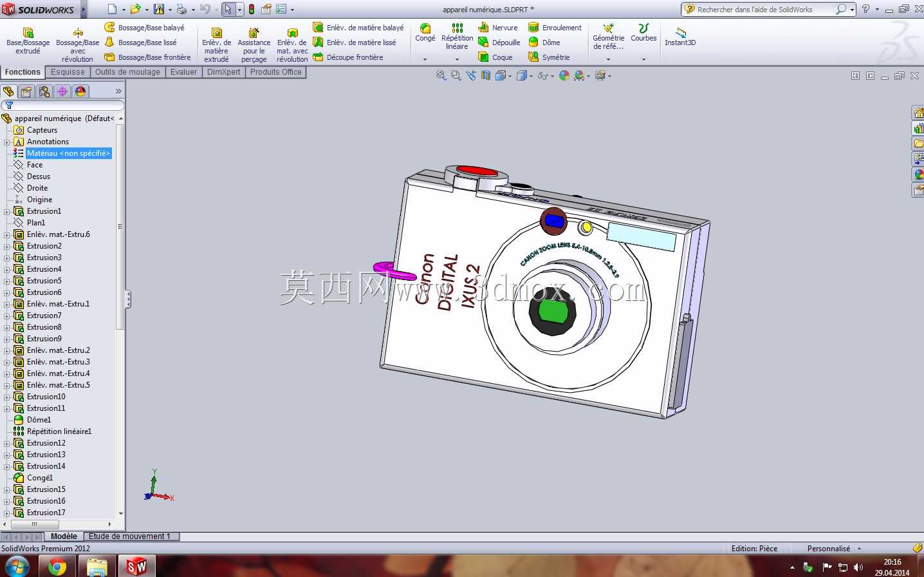Switch to Outils de moulage tab

[127, 72]
